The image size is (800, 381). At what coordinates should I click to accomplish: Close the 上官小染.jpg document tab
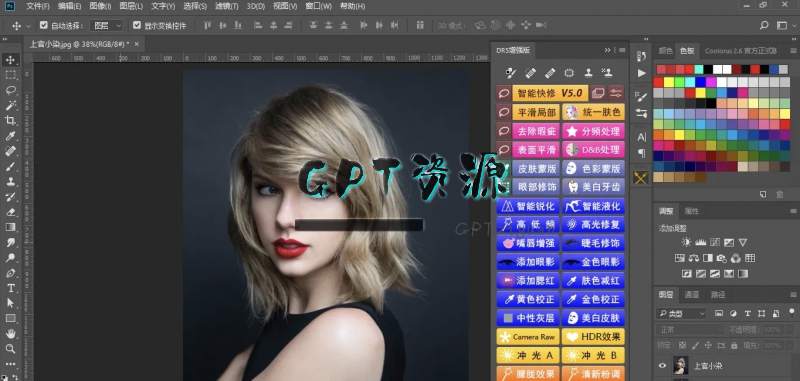tap(136, 44)
